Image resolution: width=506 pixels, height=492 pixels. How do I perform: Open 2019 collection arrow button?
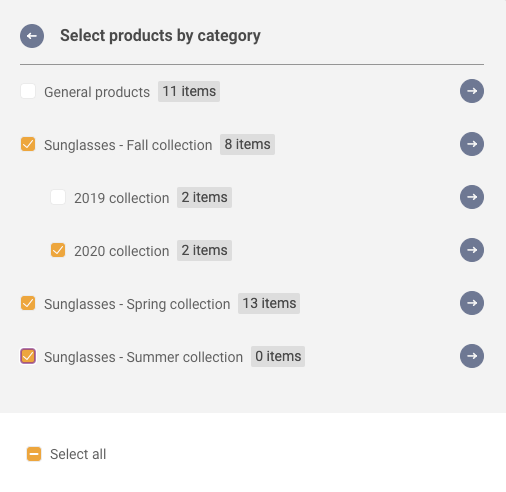pyautogui.click(x=472, y=197)
